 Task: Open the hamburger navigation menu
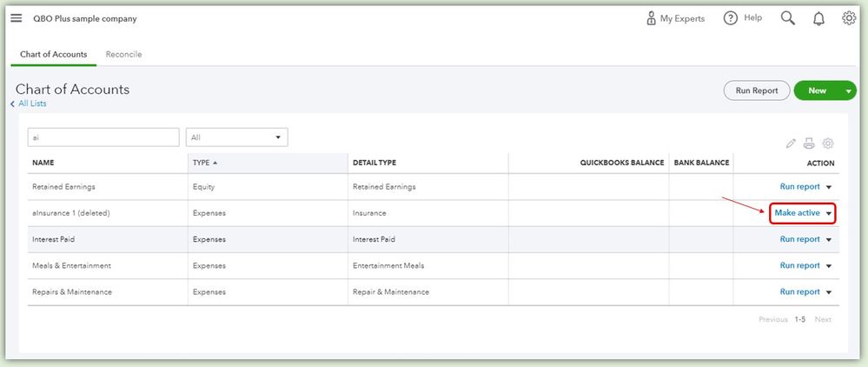pyautogui.click(x=17, y=17)
